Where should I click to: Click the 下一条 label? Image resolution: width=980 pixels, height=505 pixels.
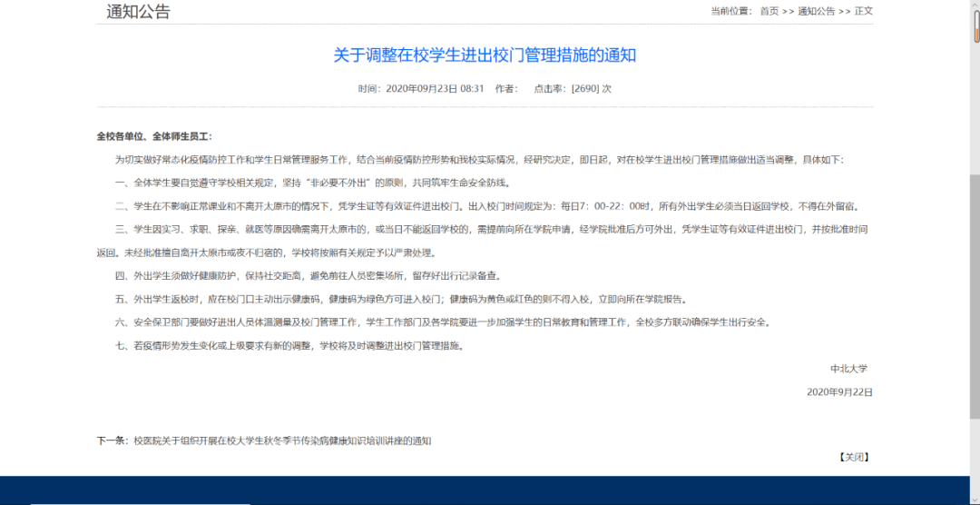pos(113,441)
